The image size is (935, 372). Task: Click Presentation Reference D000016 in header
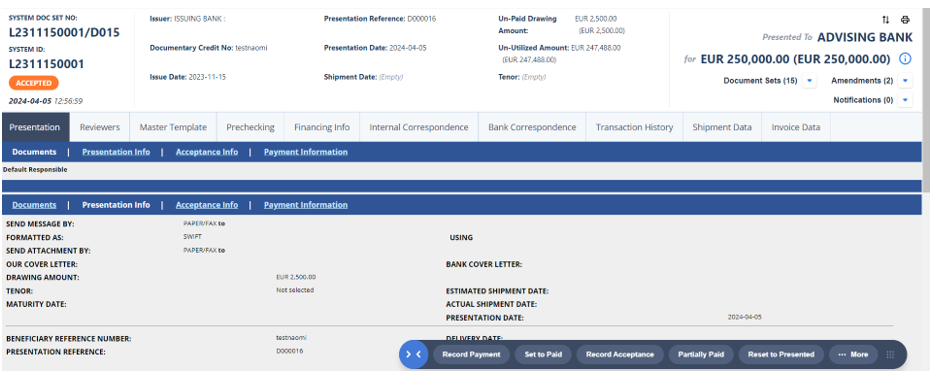pyautogui.click(x=380, y=18)
